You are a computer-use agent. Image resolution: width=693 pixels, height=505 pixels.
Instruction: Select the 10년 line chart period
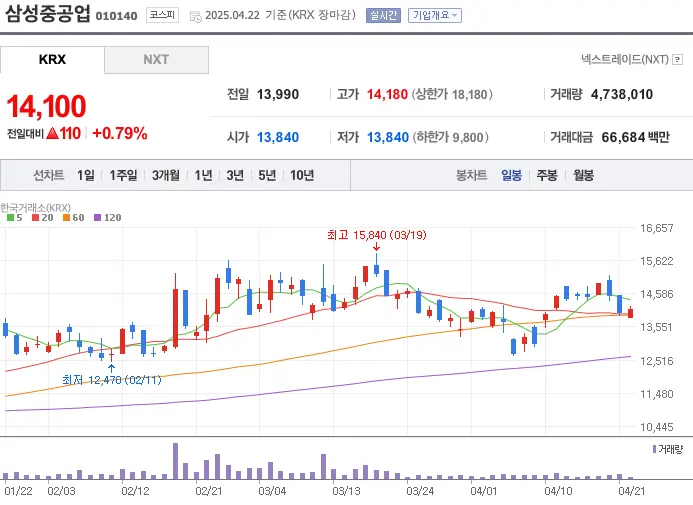(302, 175)
